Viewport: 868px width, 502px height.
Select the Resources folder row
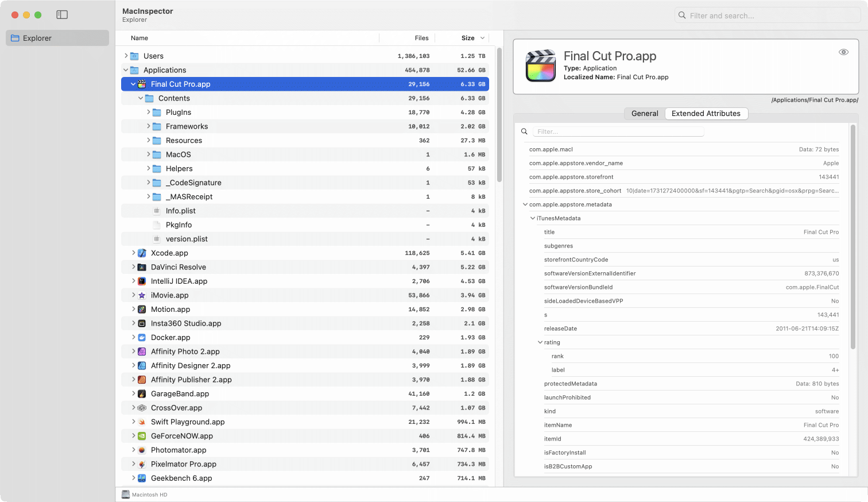(305, 140)
